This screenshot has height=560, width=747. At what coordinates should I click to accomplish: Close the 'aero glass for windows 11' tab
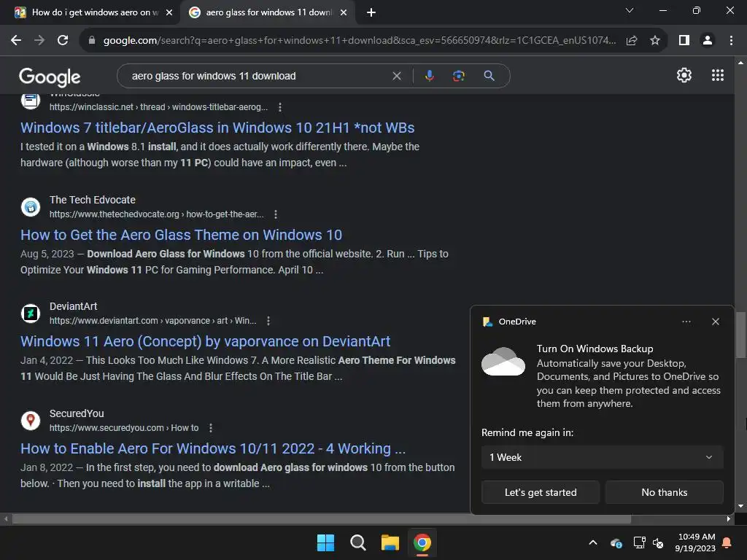[x=344, y=12]
